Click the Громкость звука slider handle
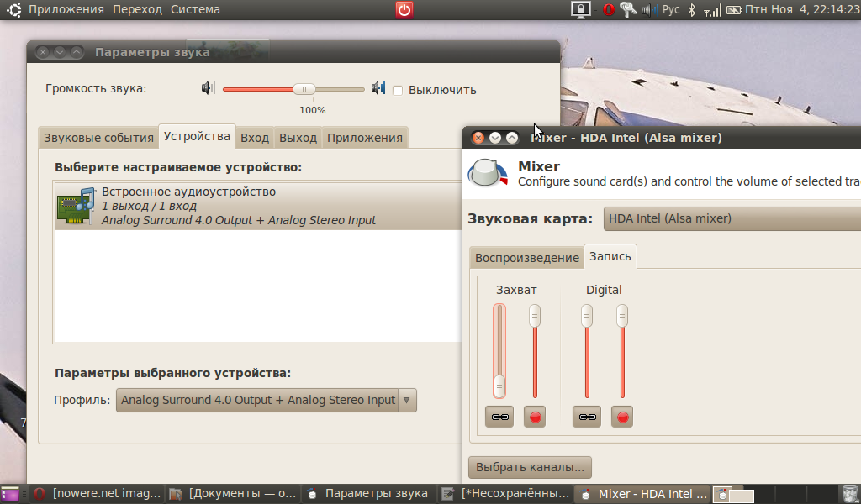Screen dimensions: 861x504 coord(304,89)
